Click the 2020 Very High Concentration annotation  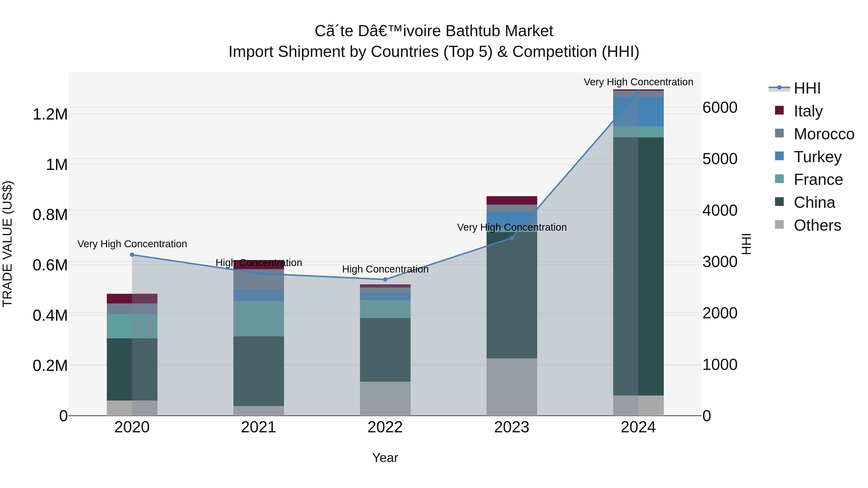[132, 244]
